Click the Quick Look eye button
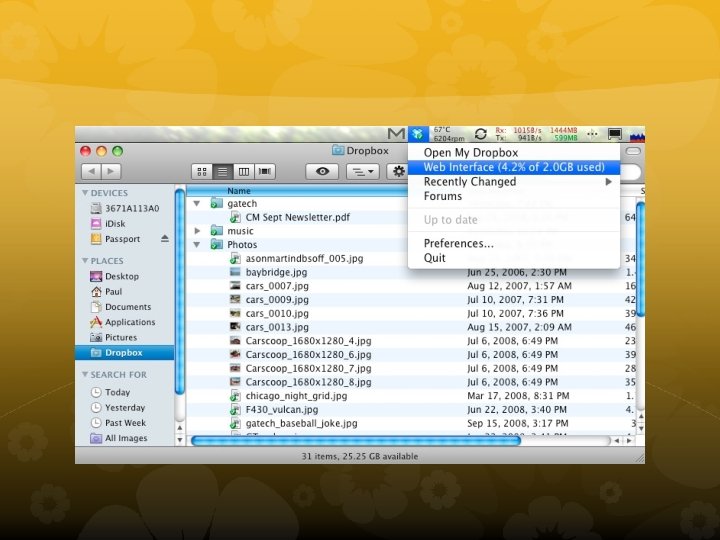This screenshot has height=540, width=720. point(322,172)
